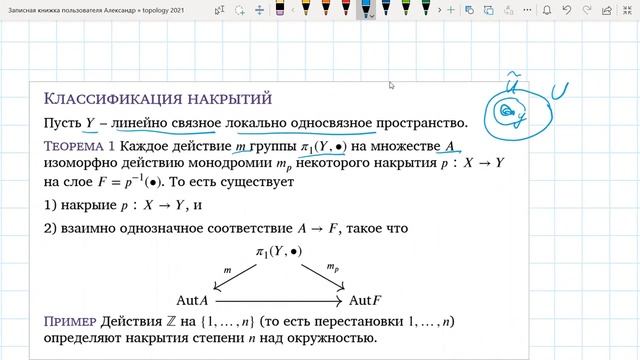This screenshot has width=640, height=360.
Task: Click the heading 'Классификация накрытий'
Action: (158, 98)
